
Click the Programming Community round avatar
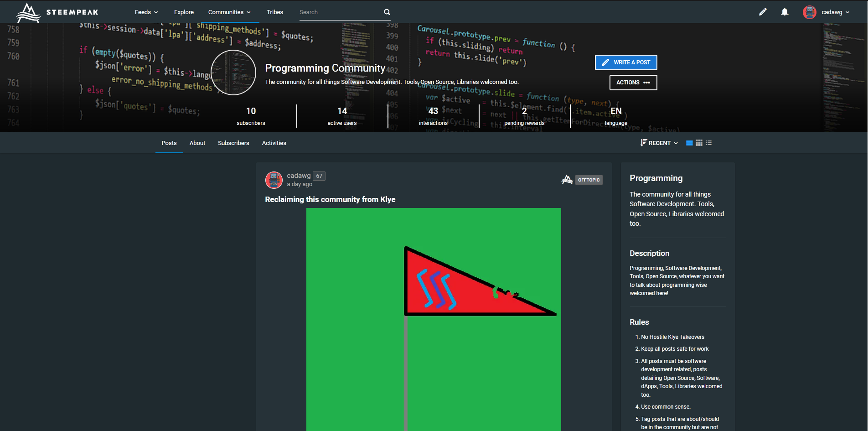[233, 73]
